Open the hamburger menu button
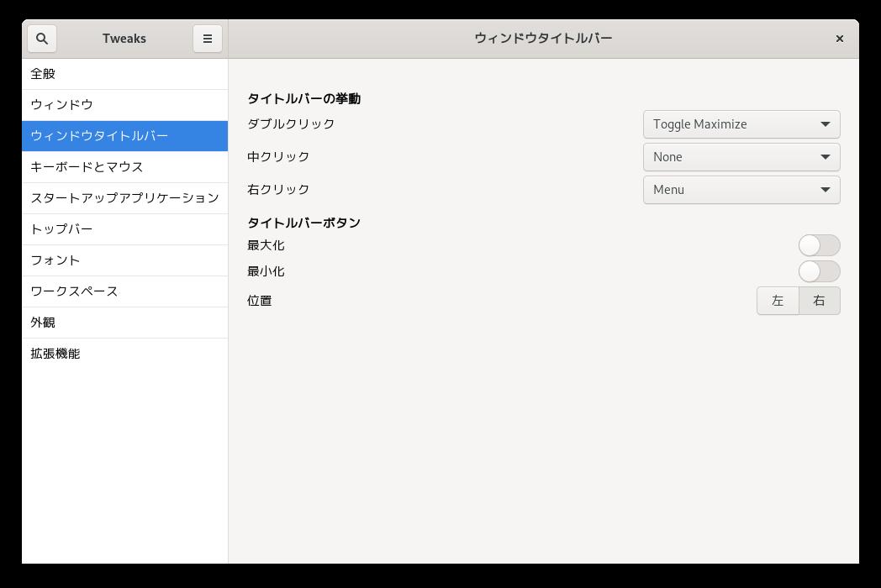 [208, 39]
